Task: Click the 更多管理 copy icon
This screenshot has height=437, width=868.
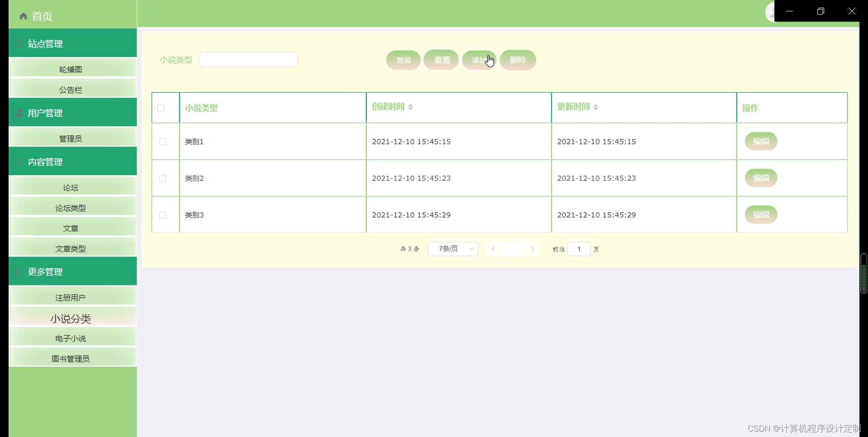Action: pyautogui.click(x=19, y=271)
